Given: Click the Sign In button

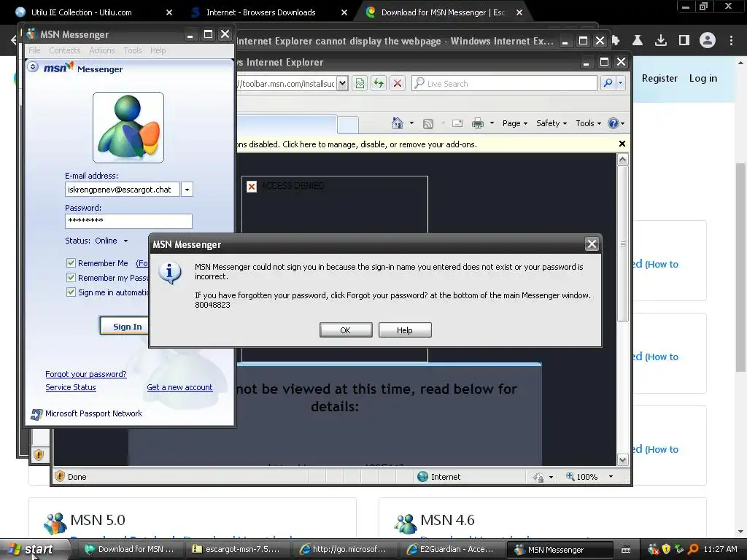Looking at the screenshot, I should [x=125, y=326].
